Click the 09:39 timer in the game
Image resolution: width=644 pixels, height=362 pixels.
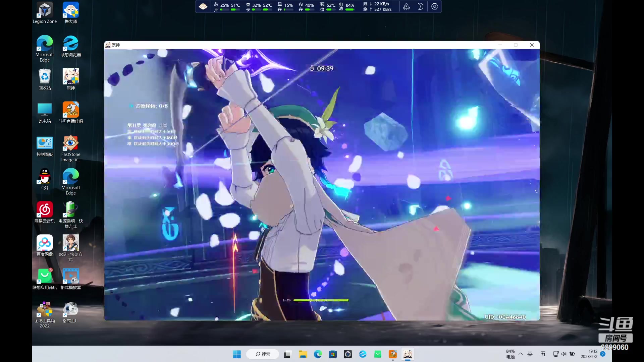[321, 68]
